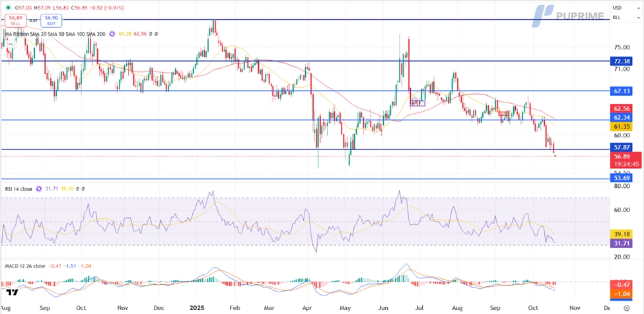
Task: Select the RSI 14 close indicator label
Action: point(18,189)
